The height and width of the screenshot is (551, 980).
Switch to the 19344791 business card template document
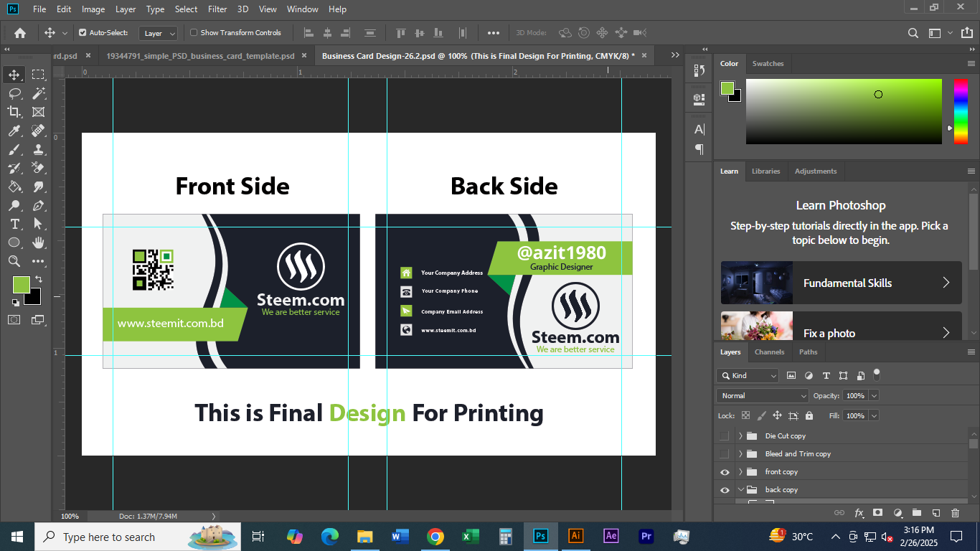point(200,55)
